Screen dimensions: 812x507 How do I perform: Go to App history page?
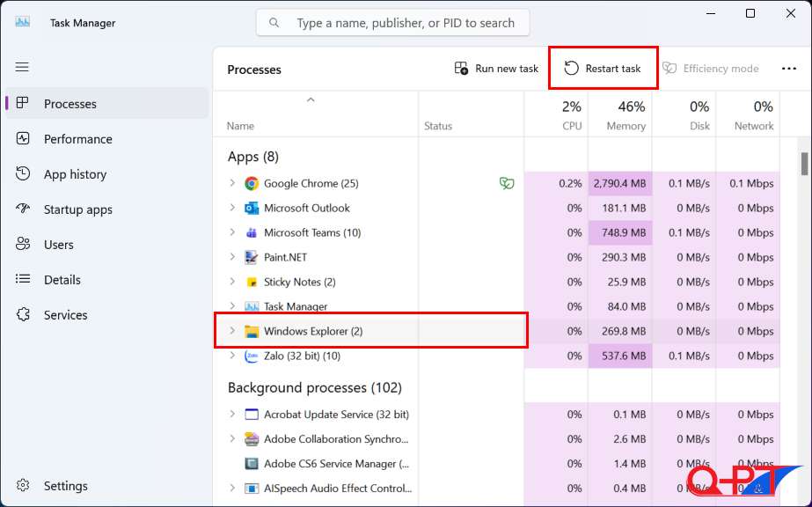[x=75, y=174]
